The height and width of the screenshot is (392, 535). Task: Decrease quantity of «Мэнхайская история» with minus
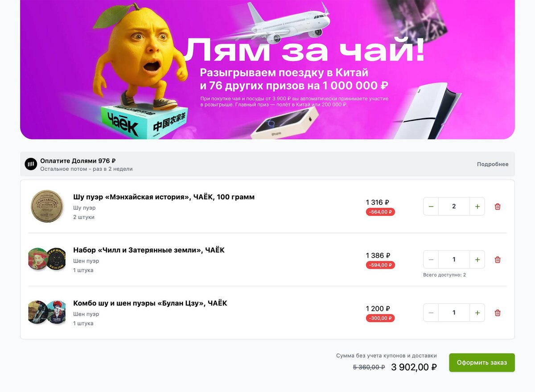pos(431,206)
